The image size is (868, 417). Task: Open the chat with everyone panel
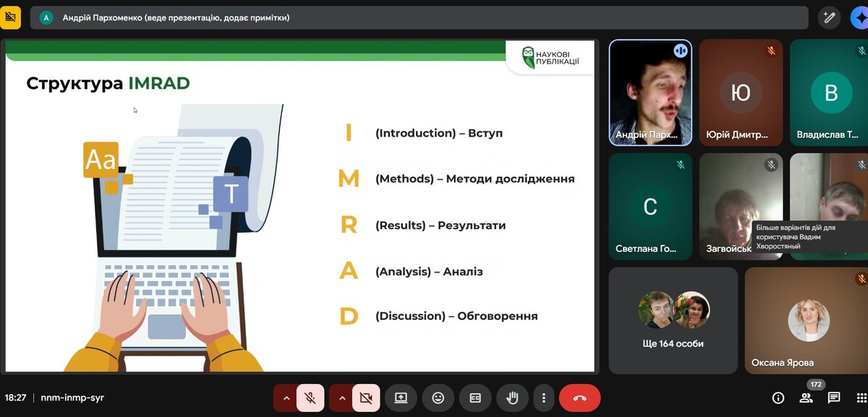(x=834, y=397)
